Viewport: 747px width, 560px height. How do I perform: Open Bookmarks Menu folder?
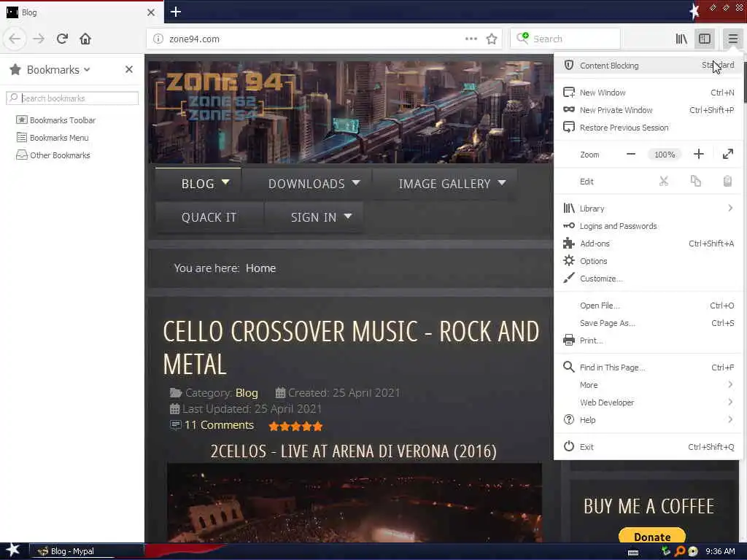click(53, 138)
